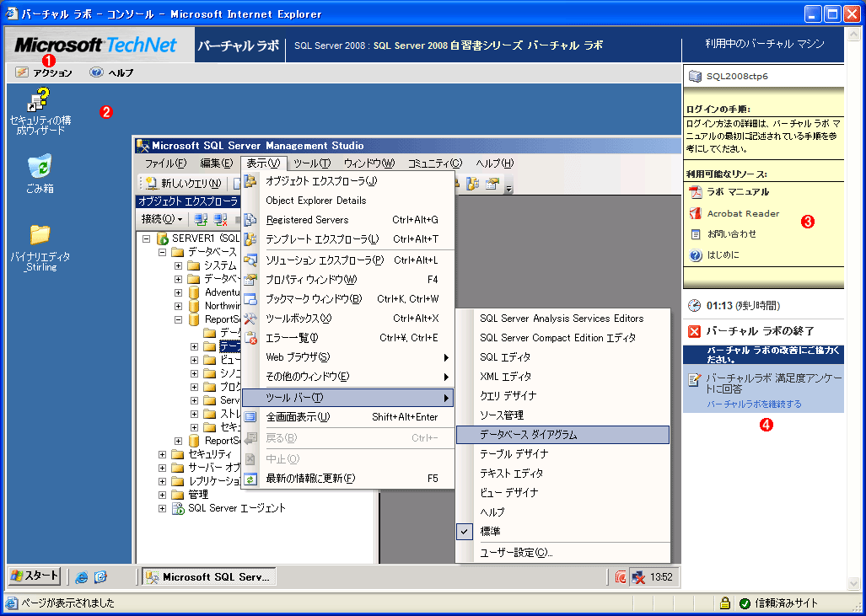Screen dimensions: 866x616
Task: Choose 全画面表示 from the view menu
Action: (x=348, y=417)
